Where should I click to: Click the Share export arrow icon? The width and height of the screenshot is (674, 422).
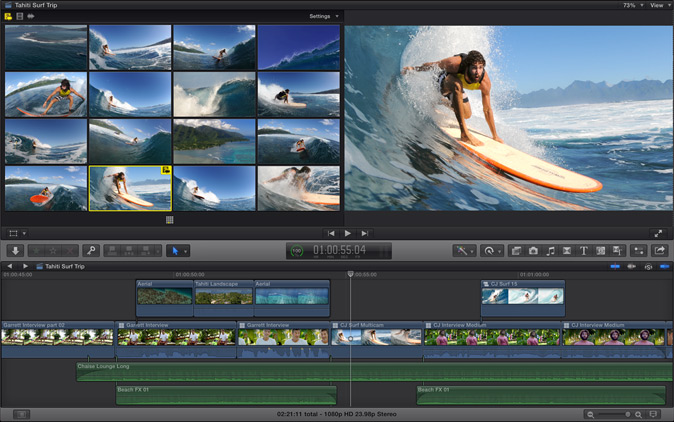660,251
